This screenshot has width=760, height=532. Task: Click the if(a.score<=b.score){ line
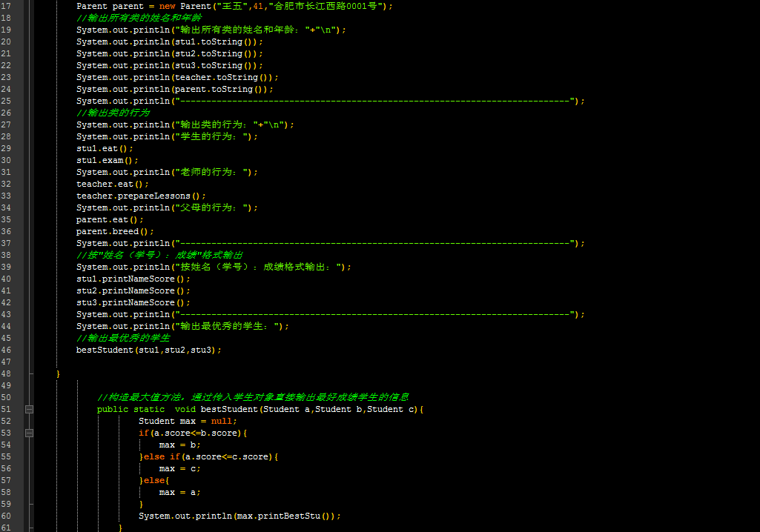tap(193, 433)
